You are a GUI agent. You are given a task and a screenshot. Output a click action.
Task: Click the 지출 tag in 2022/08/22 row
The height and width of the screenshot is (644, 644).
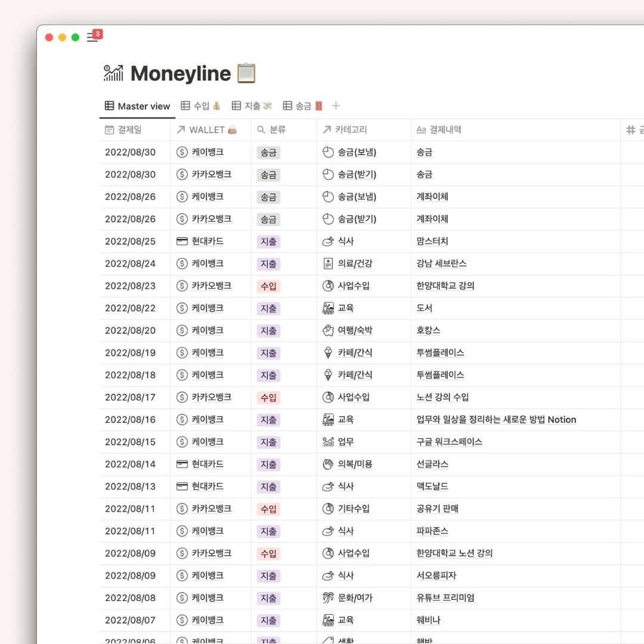point(268,308)
